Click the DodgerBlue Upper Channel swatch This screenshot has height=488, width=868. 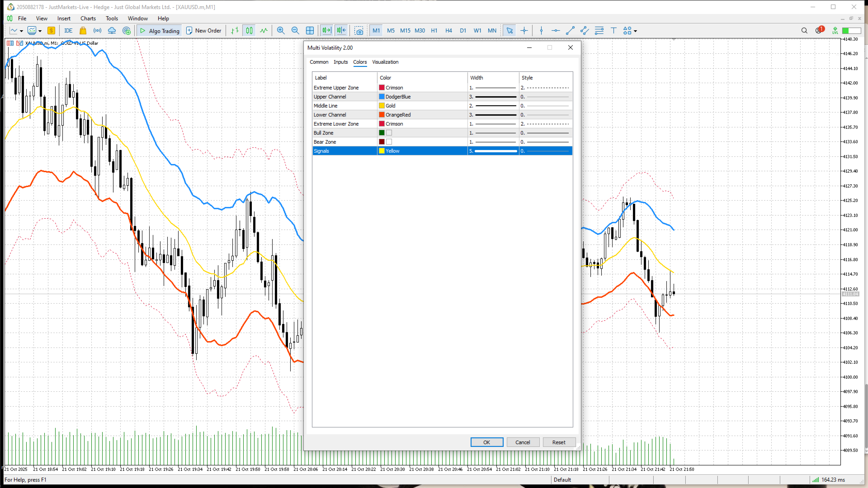(382, 97)
